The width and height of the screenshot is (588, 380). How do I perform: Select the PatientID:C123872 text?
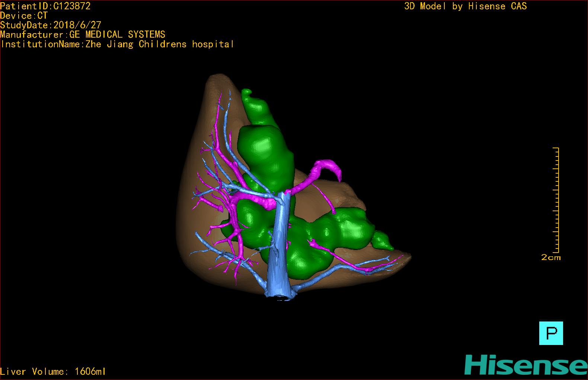pyautogui.click(x=45, y=6)
